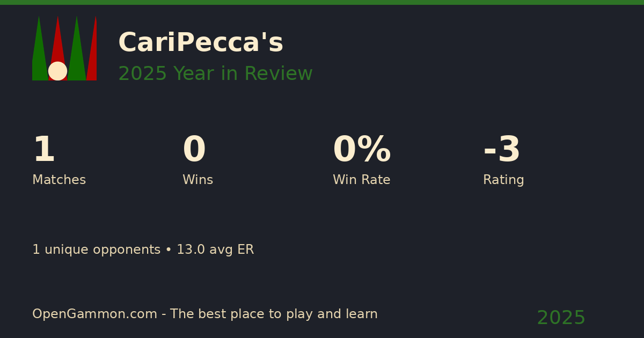This screenshot has height=338, width=644.
Task: Select the 'Rating' label
Action: (503, 180)
